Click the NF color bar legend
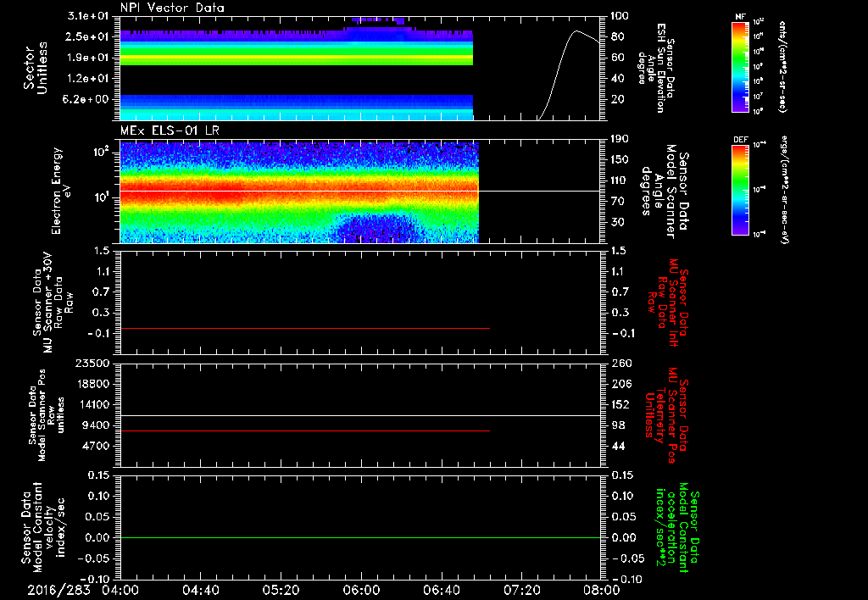 click(741, 66)
